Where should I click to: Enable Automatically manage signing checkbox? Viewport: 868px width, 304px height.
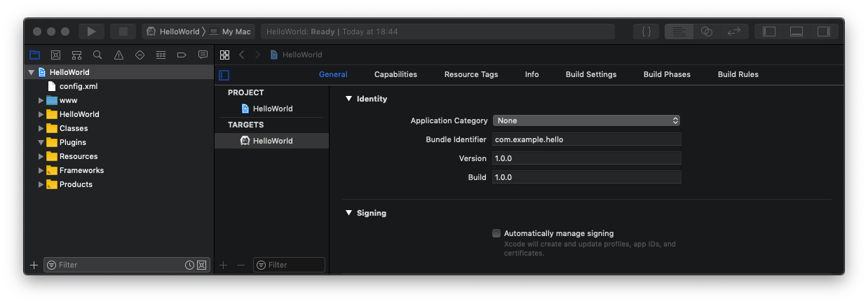[496, 233]
